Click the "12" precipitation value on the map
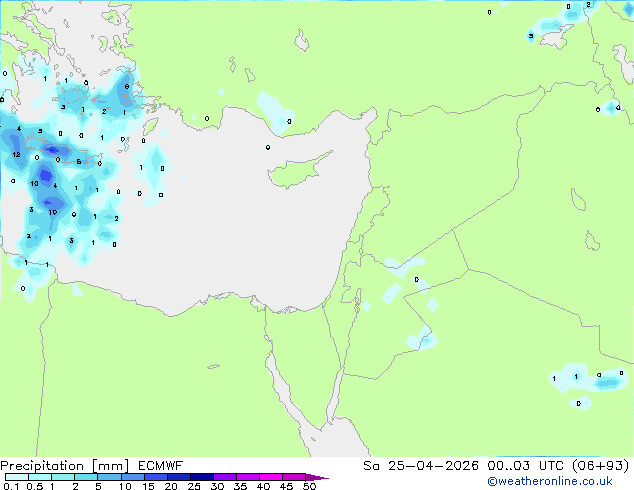The width and height of the screenshot is (634, 490). click(16, 154)
